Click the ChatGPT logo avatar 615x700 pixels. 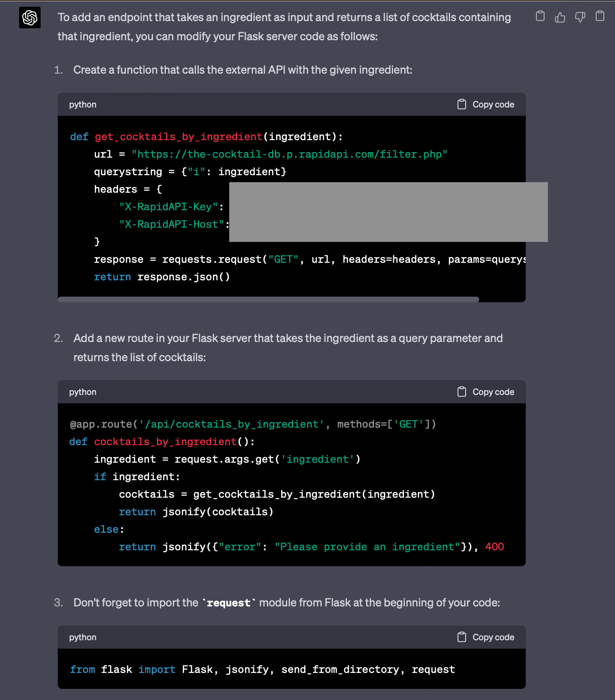pos(30,18)
